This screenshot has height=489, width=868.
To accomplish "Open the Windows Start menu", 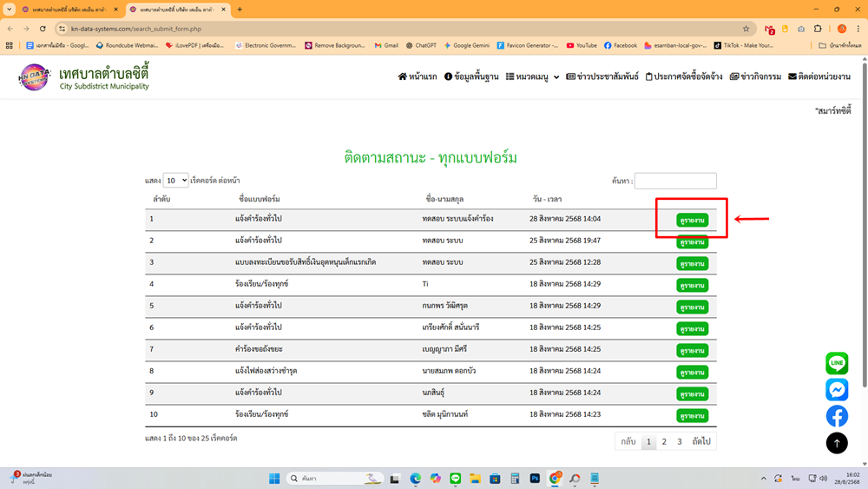I will [x=274, y=479].
